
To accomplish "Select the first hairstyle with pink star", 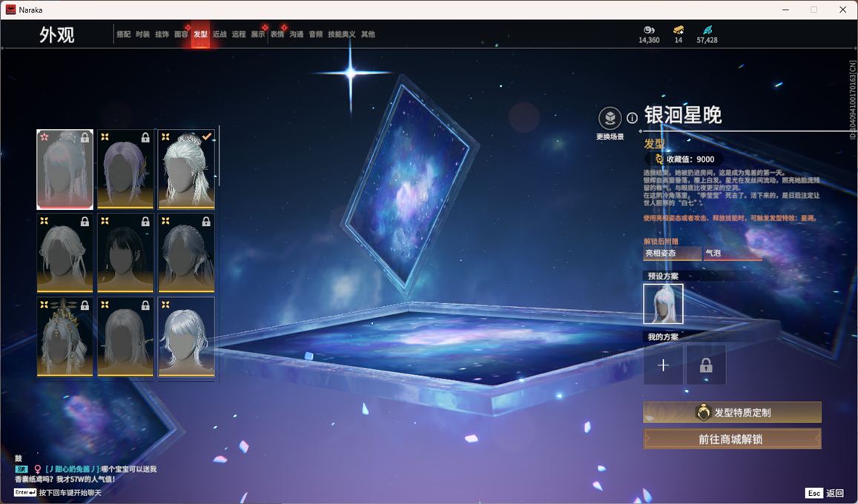I will tap(65, 170).
